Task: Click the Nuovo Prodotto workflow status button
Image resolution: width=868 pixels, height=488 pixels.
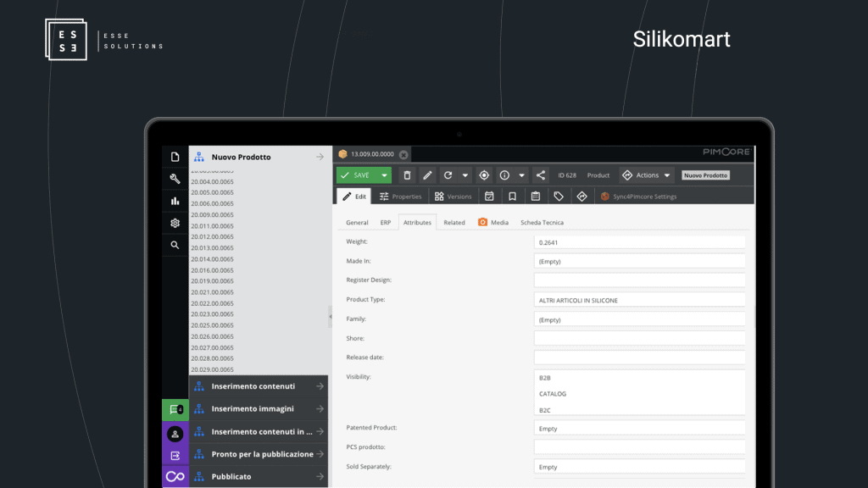Action: click(705, 175)
